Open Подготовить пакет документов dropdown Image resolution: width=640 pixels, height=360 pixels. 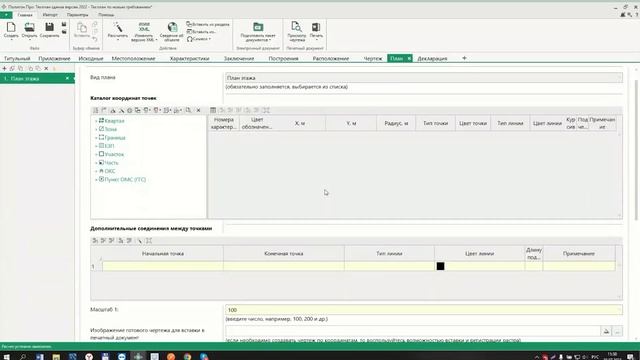click(x=258, y=32)
